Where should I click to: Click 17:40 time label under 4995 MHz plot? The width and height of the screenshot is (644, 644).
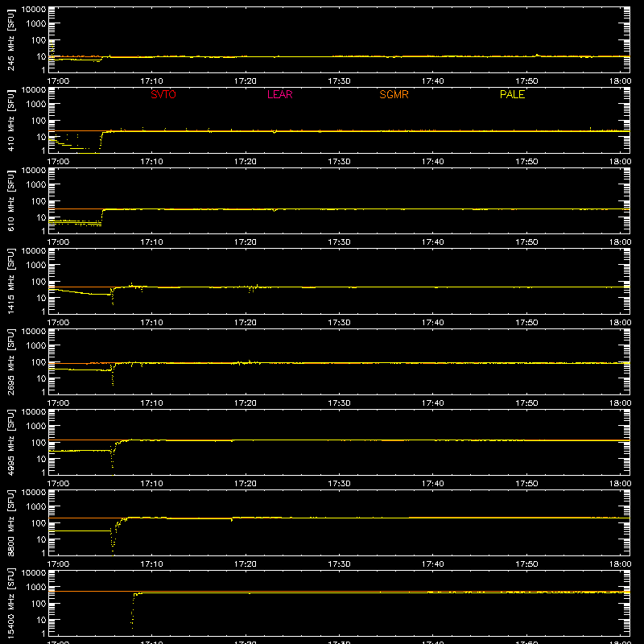432,484
